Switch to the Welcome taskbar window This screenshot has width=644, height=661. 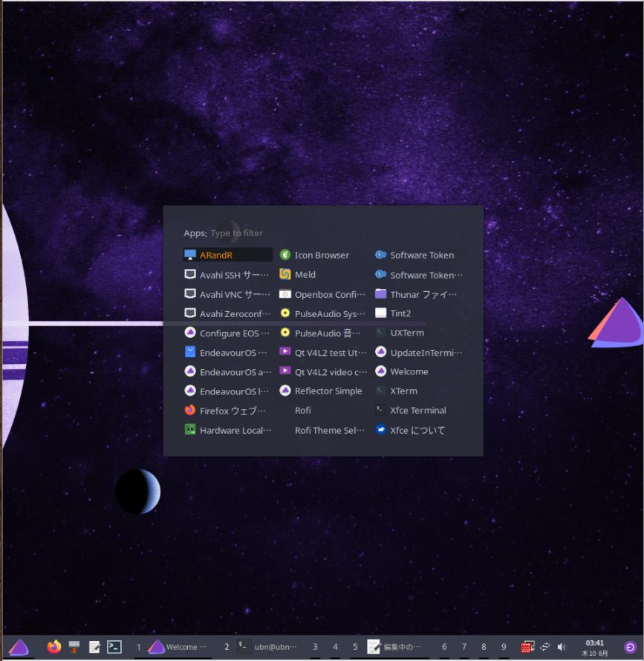(x=178, y=647)
